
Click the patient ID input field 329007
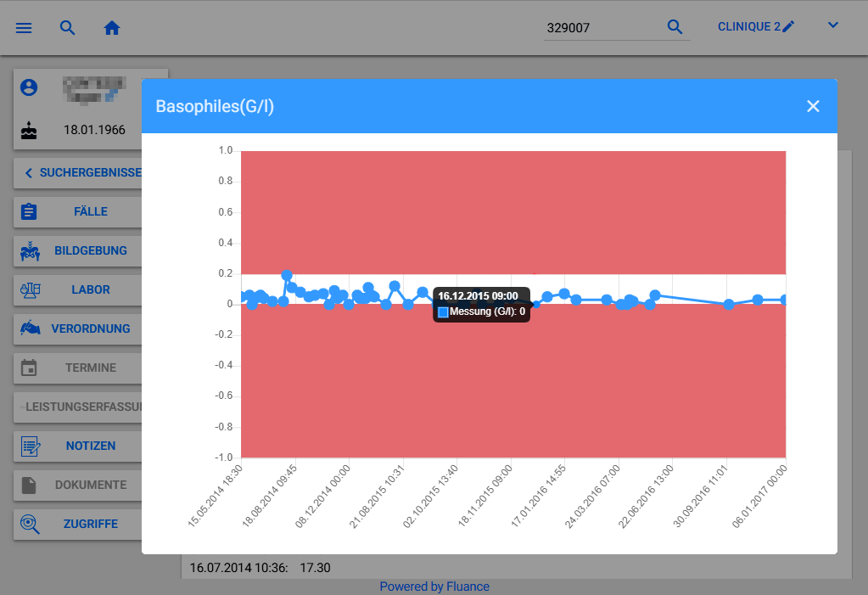click(601, 27)
